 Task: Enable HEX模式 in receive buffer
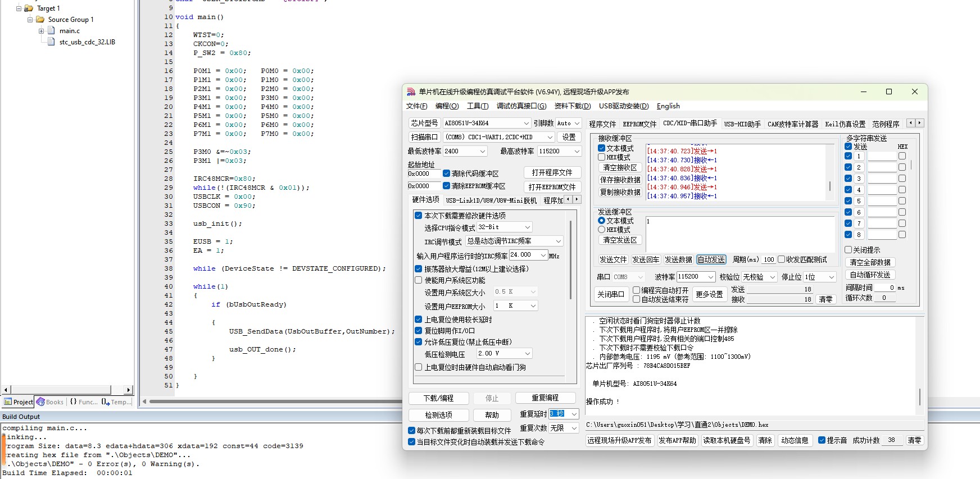tap(601, 157)
